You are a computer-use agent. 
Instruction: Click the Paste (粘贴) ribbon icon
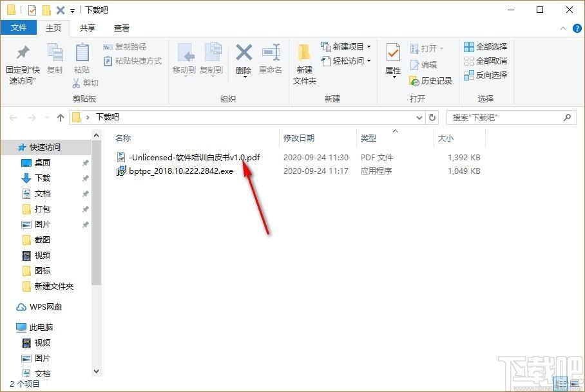pos(82,52)
